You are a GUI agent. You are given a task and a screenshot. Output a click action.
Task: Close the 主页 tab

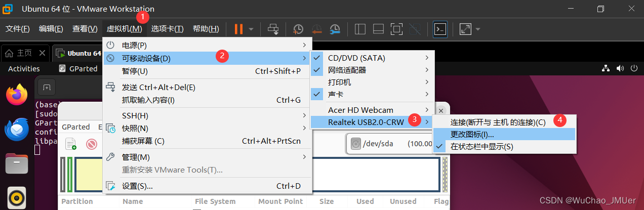42,53
